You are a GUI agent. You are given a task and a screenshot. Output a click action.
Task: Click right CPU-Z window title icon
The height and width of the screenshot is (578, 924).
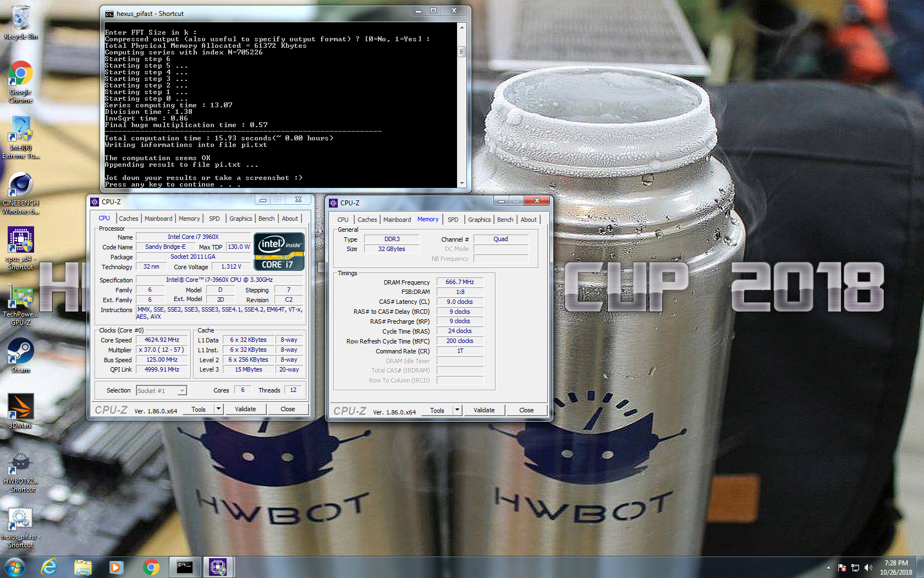tap(333, 203)
